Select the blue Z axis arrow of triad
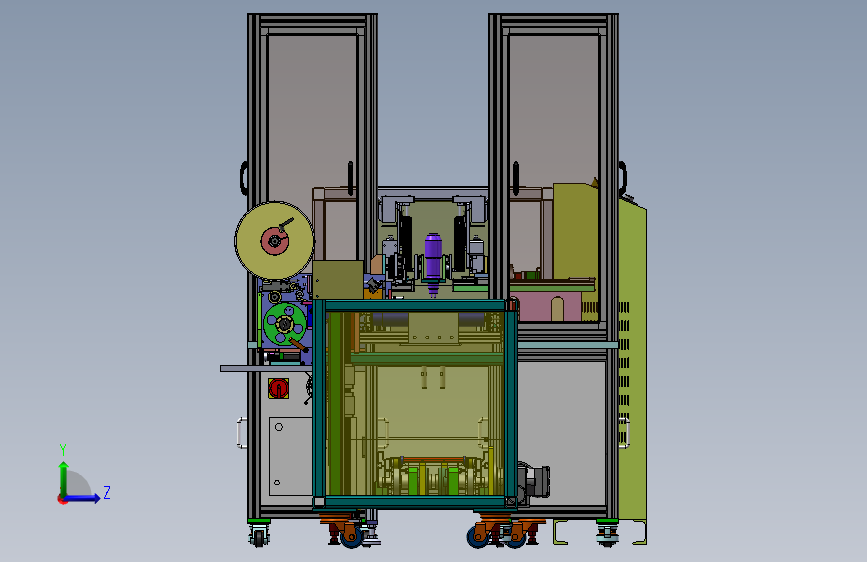 click(82, 498)
